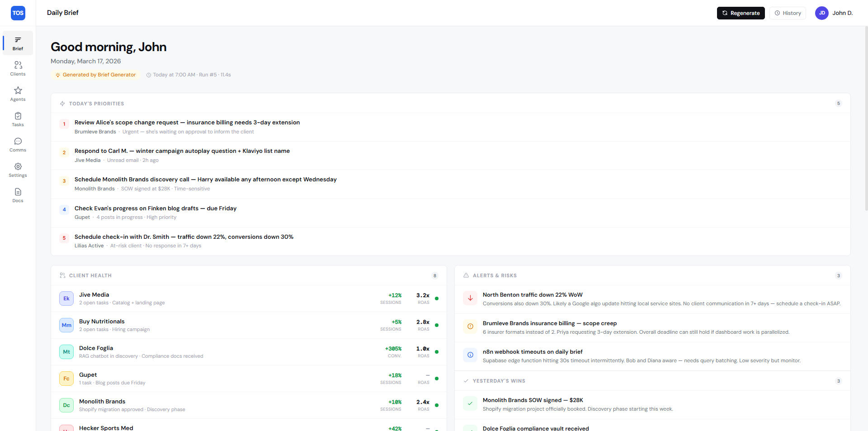This screenshot has height=431, width=868.
Task: Click the blue info icon for n8n webhook
Action: pos(470,355)
